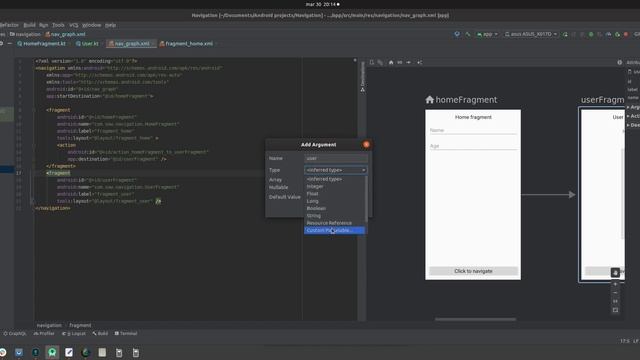
Task: Open the app run configuration dropdown
Action: pyautogui.click(x=487, y=34)
